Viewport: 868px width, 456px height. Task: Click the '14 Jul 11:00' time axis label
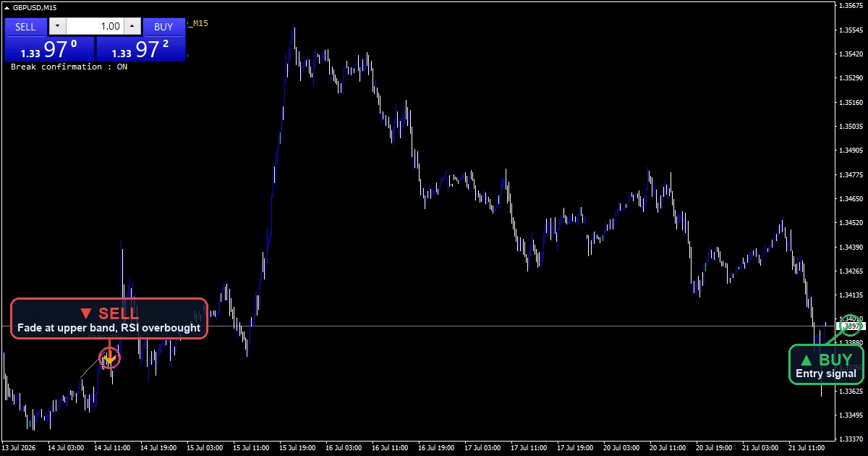[113, 448]
